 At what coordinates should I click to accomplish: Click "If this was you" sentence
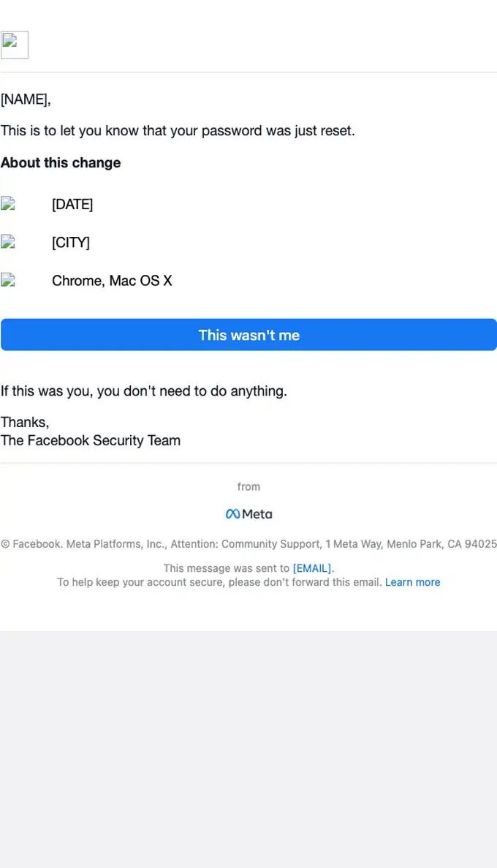click(x=144, y=390)
